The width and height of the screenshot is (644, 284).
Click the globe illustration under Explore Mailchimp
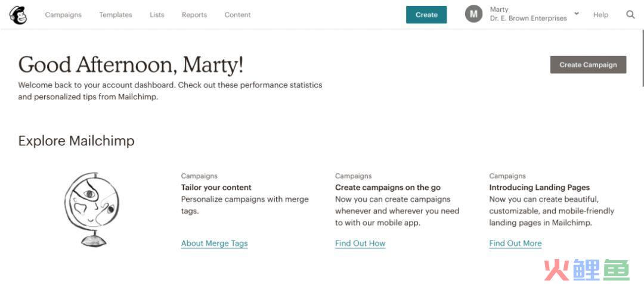[93, 209]
